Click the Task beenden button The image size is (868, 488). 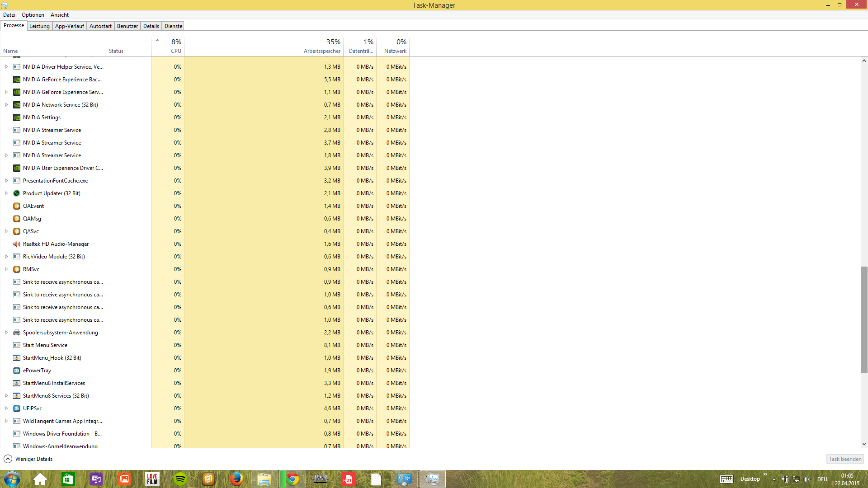click(844, 459)
